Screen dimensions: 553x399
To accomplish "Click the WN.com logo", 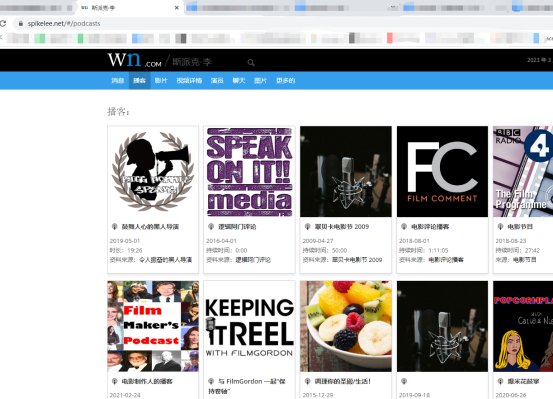I will [x=134, y=60].
